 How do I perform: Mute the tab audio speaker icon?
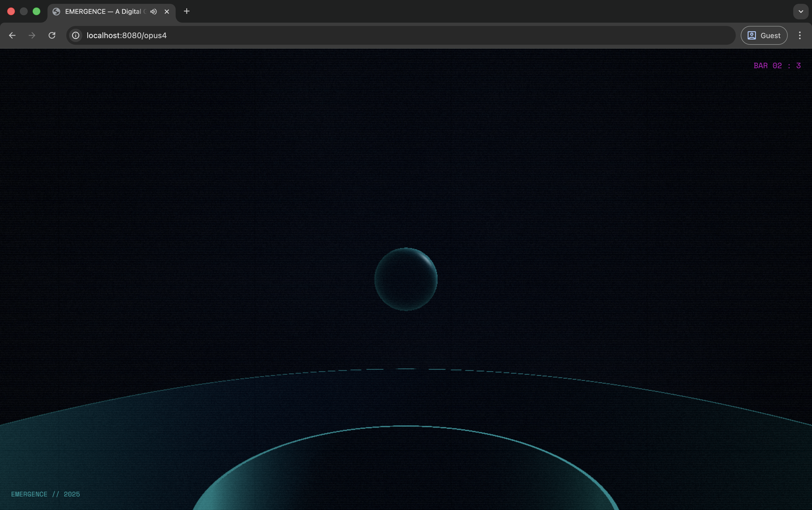pyautogui.click(x=154, y=12)
